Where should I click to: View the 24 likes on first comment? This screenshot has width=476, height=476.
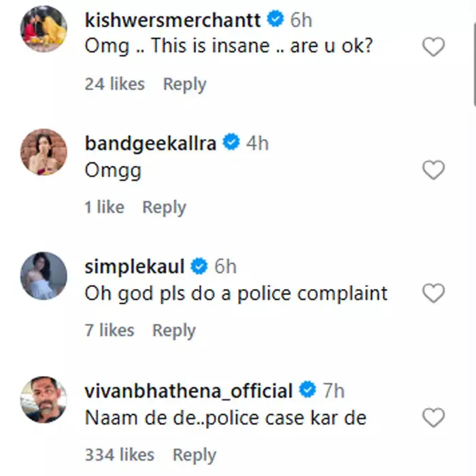pos(114,84)
